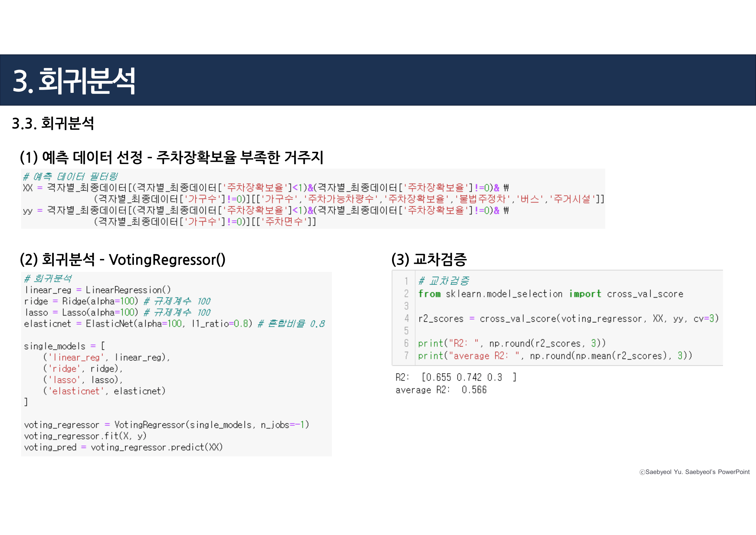Click the comment '# 교차검증' in the cell

[x=444, y=281]
